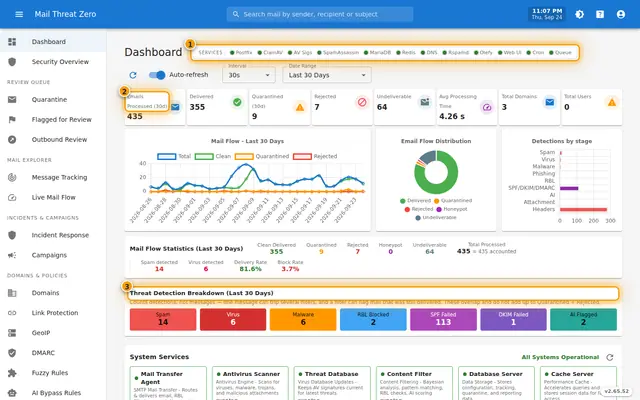Click the Postfix service status indicator
The height and width of the screenshot is (400, 640).
241,53
